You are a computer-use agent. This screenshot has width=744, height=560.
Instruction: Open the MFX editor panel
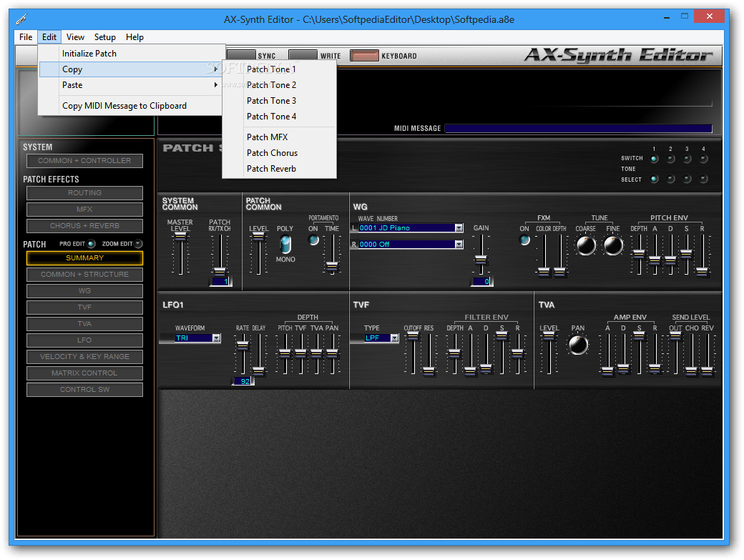pyautogui.click(x=84, y=209)
